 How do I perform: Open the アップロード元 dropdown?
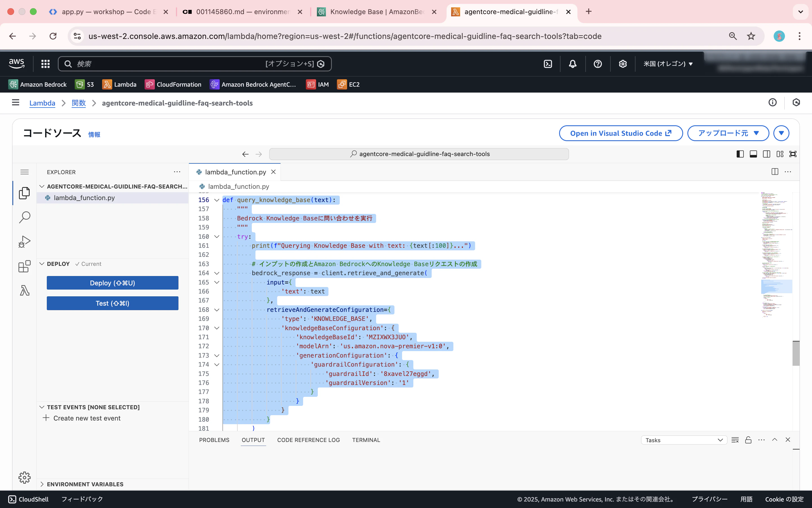coord(728,133)
